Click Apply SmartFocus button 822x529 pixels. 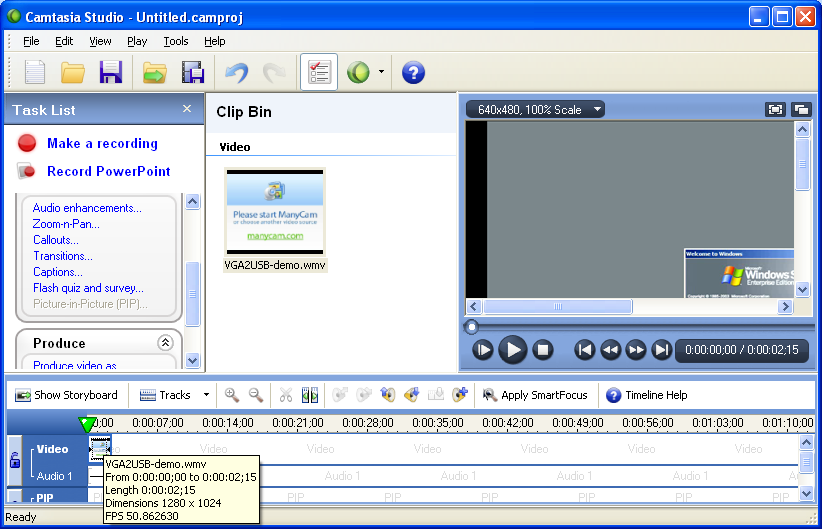point(535,395)
